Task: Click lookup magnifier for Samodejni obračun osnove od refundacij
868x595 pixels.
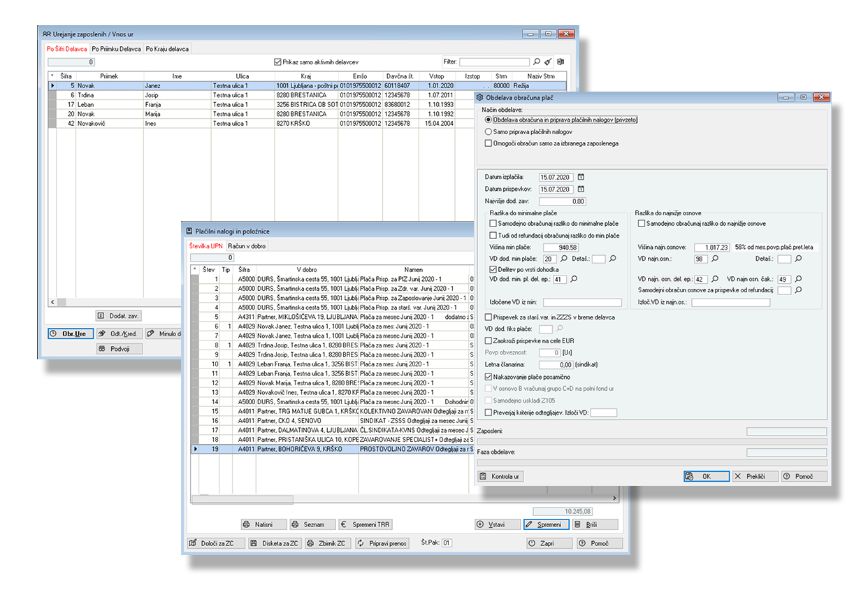Action: tap(798, 289)
